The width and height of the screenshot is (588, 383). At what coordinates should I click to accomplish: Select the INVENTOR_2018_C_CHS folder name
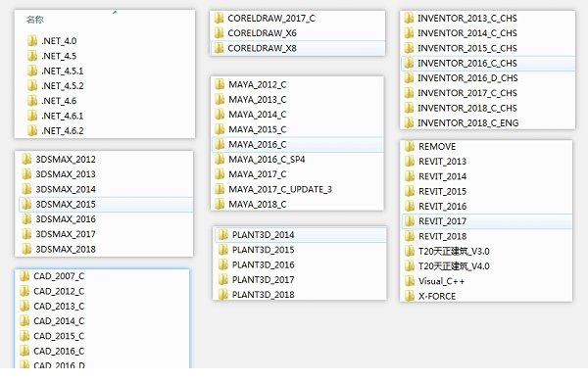tap(467, 109)
